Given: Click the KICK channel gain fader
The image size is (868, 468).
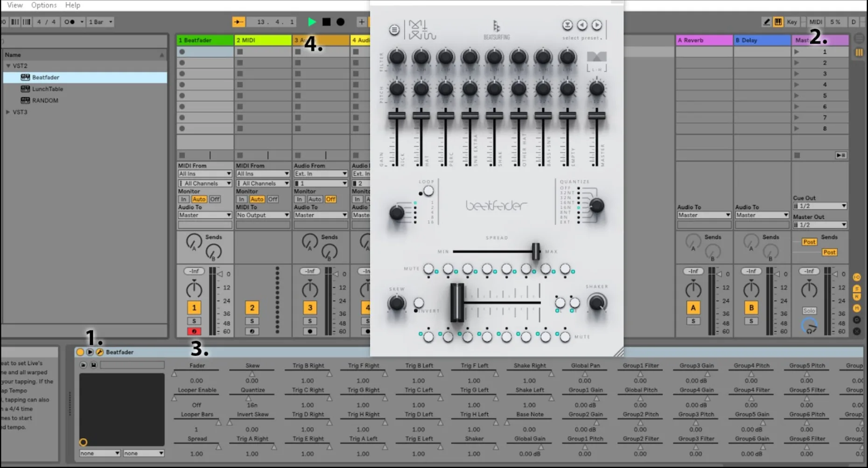Looking at the screenshot, I should (x=397, y=116).
